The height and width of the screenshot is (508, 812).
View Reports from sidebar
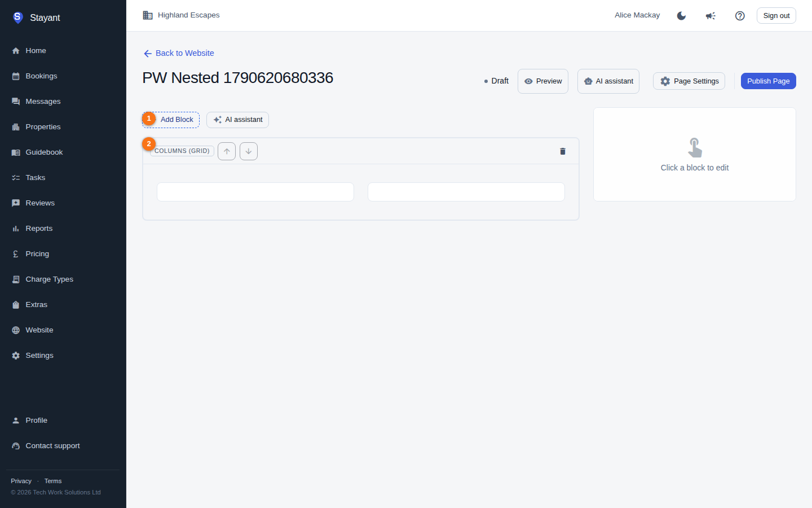(x=63, y=229)
